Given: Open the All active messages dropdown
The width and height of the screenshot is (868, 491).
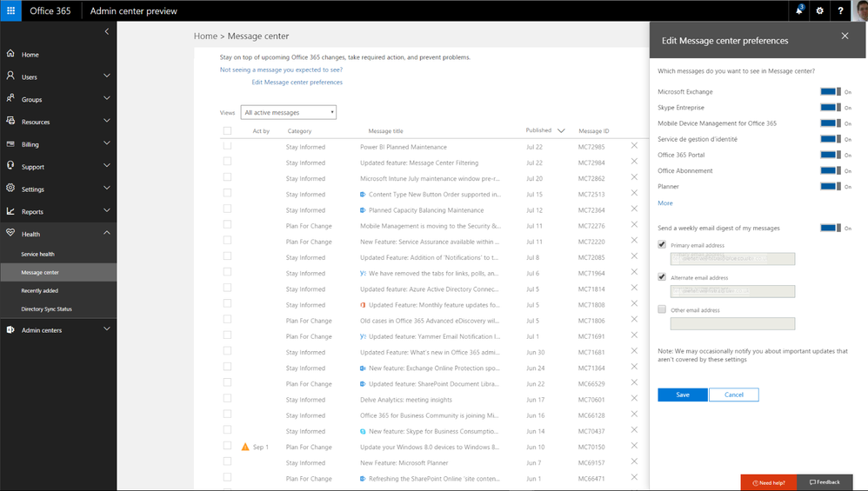Looking at the screenshot, I should tap(289, 113).
